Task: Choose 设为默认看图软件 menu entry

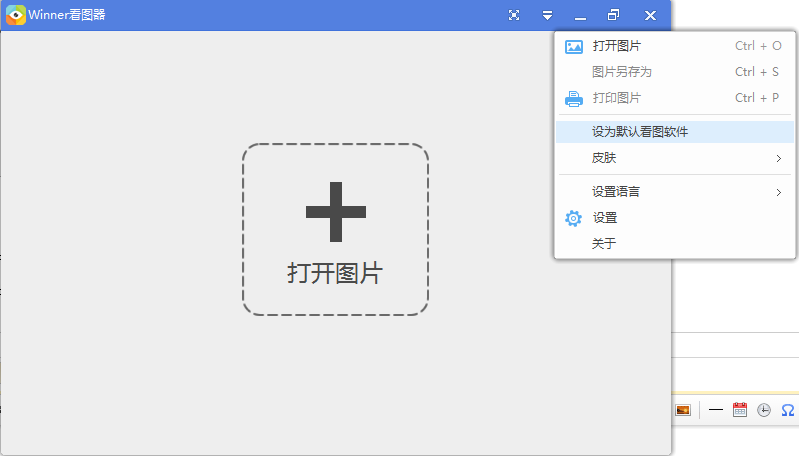Action: [x=640, y=132]
